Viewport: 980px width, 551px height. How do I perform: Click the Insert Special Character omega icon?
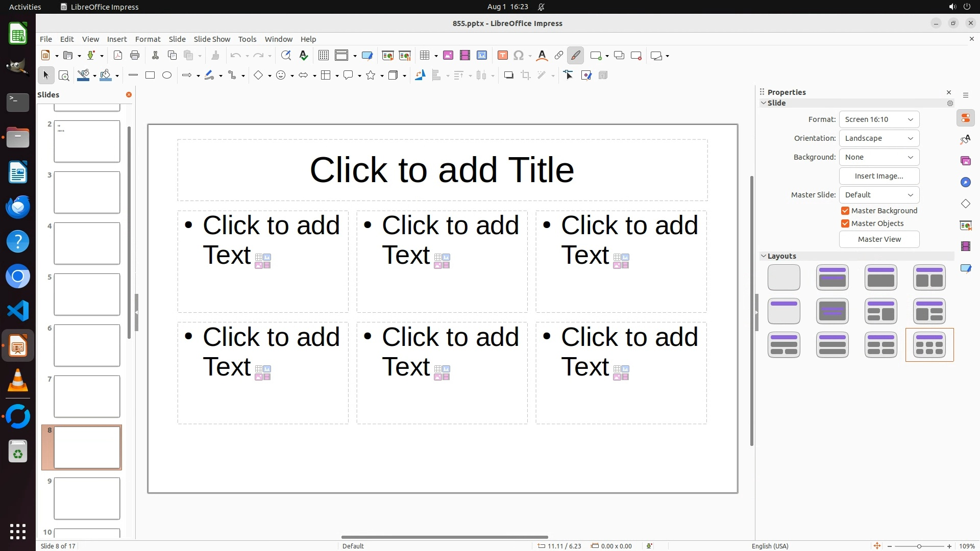(x=519, y=56)
